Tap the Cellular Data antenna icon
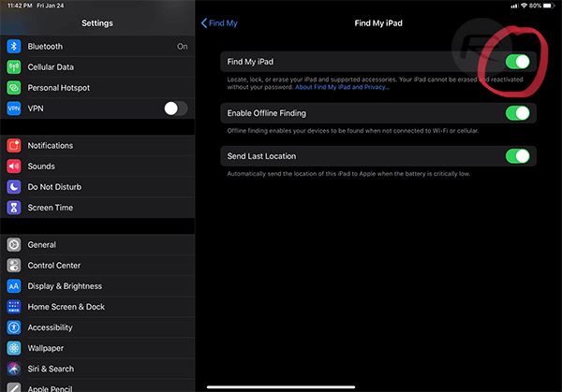 (14, 67)
